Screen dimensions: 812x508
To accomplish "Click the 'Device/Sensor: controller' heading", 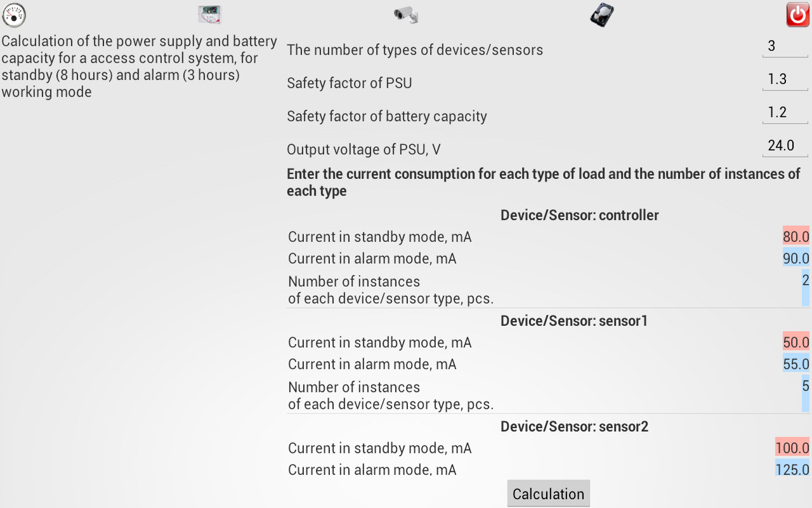I will click(x=579, y=215).
